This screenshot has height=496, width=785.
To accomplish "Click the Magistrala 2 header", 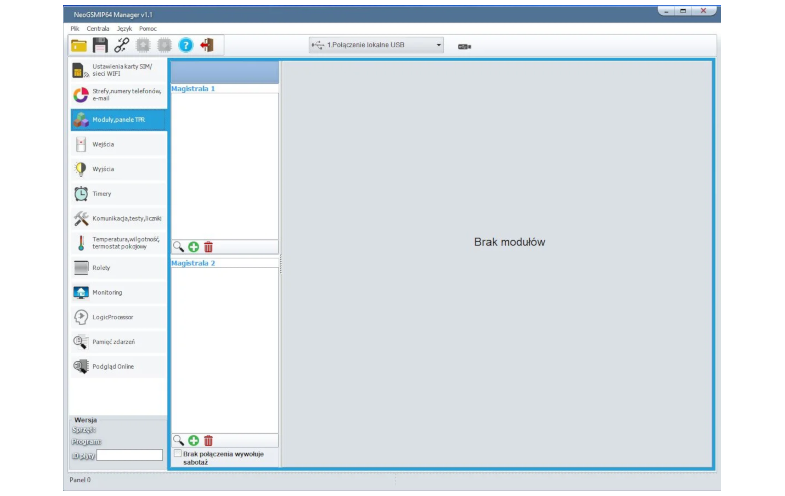I will click(193, 263).
